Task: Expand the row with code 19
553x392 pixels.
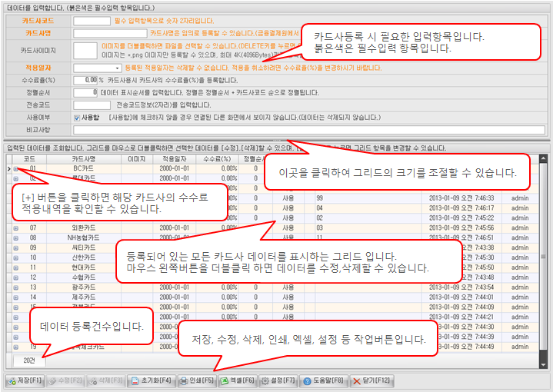Action: coord(16,347)
